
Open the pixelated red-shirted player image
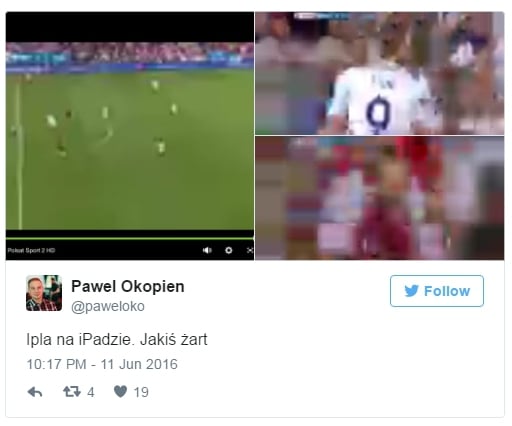[380, 198]
